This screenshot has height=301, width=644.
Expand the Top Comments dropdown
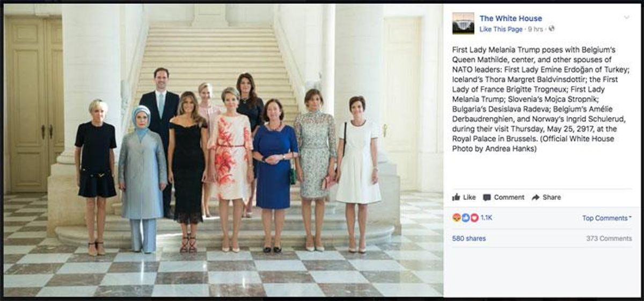607,218
